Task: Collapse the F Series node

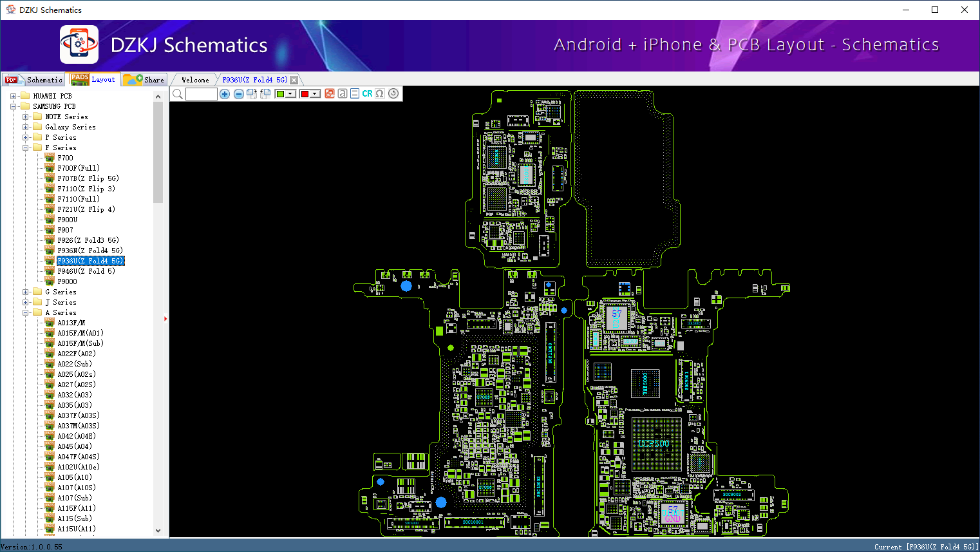Action: point(25,148)
